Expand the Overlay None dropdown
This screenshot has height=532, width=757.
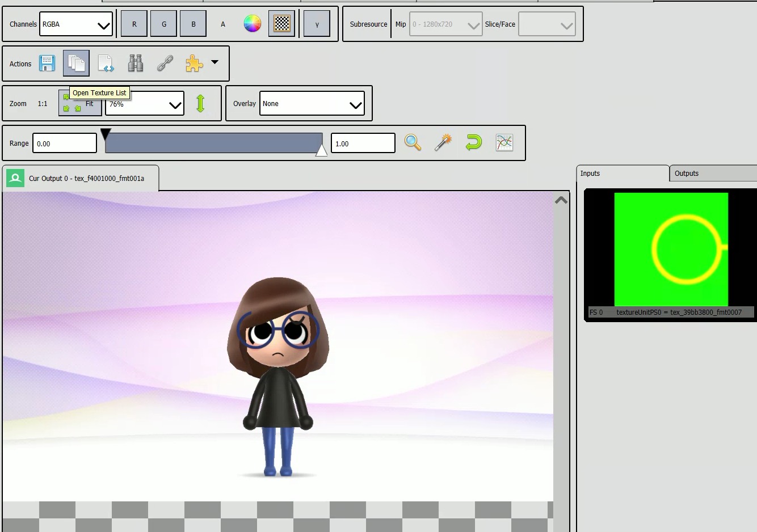click(312, 104)
